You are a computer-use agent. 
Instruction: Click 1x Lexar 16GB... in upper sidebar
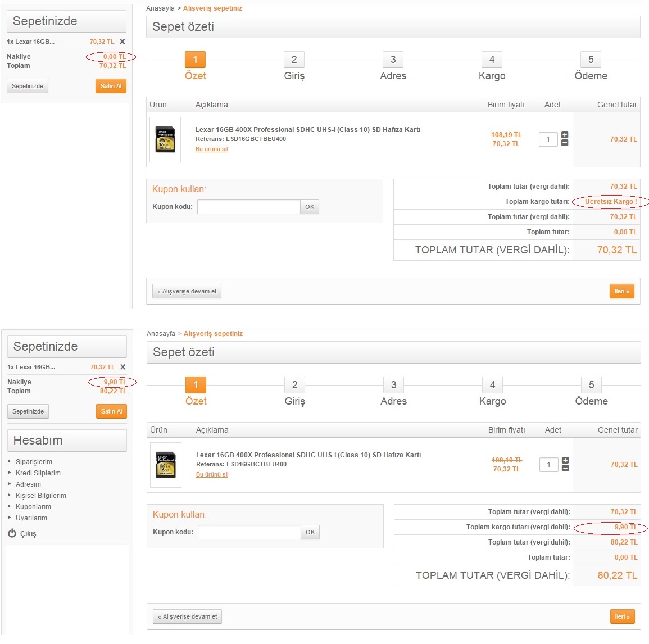[x=31, y=42]
